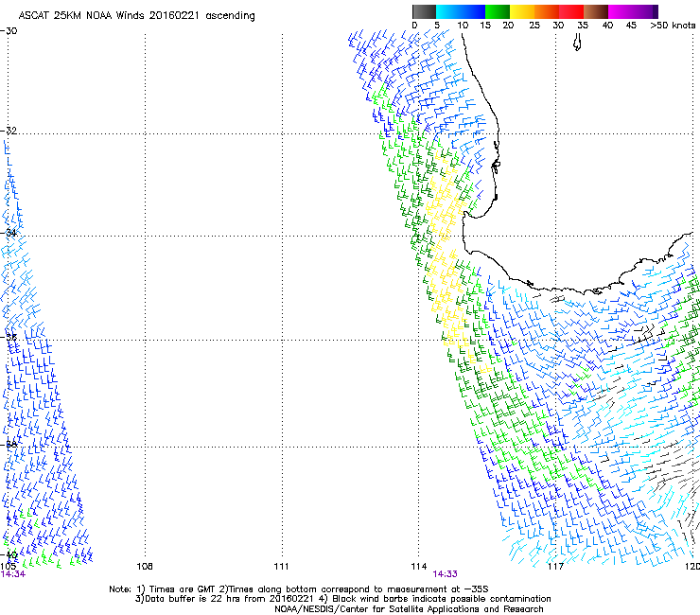700x615 pixels.
Task: Click the '-30' latitude axis label
Action: click(x=9, y=31)
